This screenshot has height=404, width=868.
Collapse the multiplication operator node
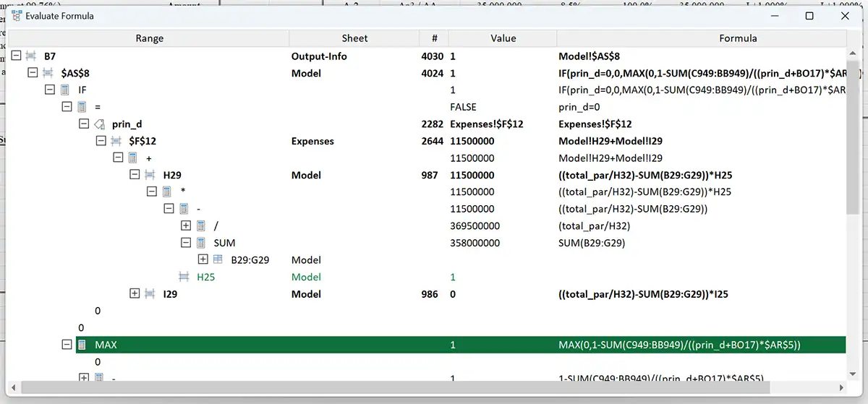pos(152,192)
